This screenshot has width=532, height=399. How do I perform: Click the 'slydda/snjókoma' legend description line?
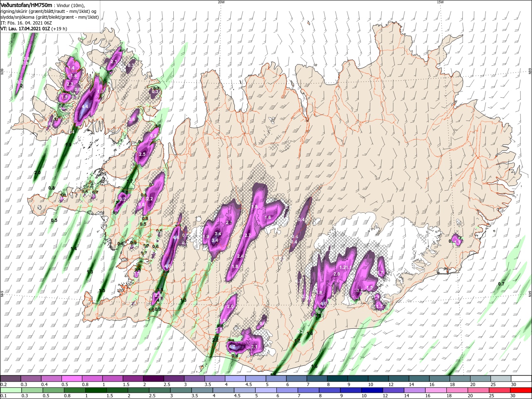click(x=49, y=17)
